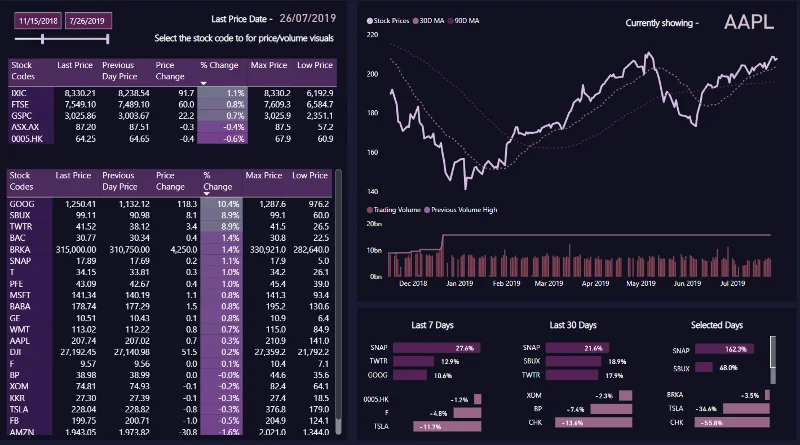Sort index table by Stock Codes header
The height and width of the screenshot is (445, 800).
(x=23, y=71)
